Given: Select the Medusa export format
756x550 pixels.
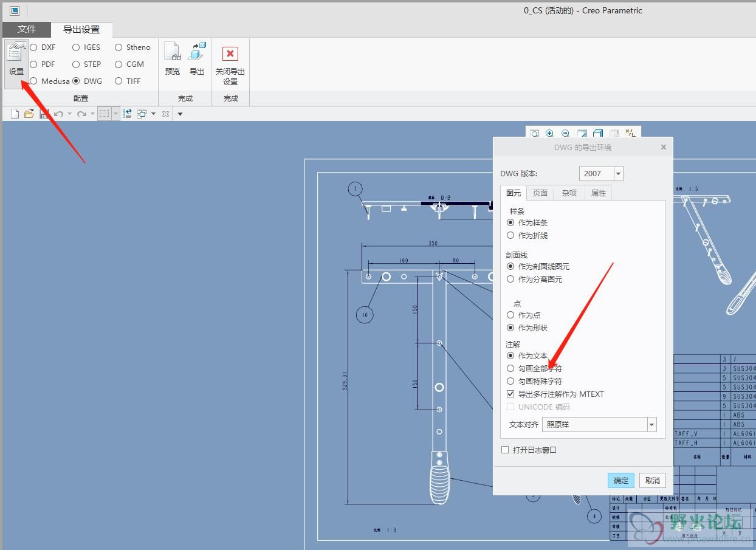Looking at the screenshot, I should pos(34,81).
